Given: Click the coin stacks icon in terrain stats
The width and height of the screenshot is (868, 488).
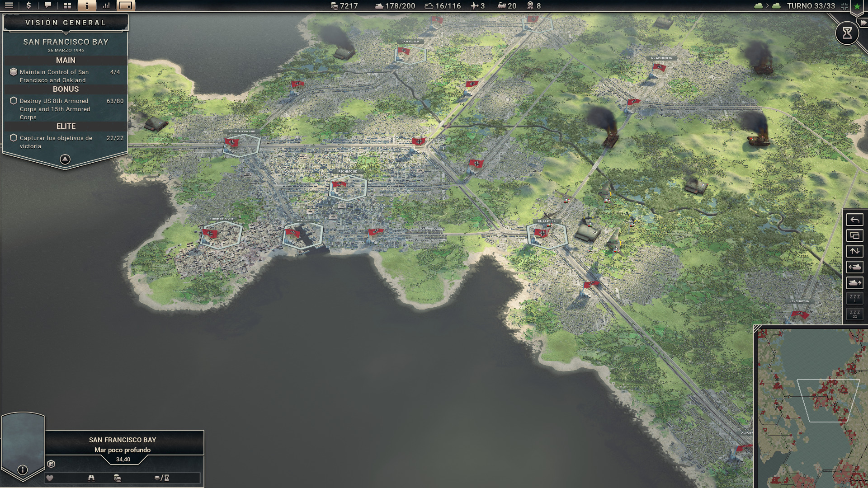Looking at the screenshot, I should (x=118, y=478).
